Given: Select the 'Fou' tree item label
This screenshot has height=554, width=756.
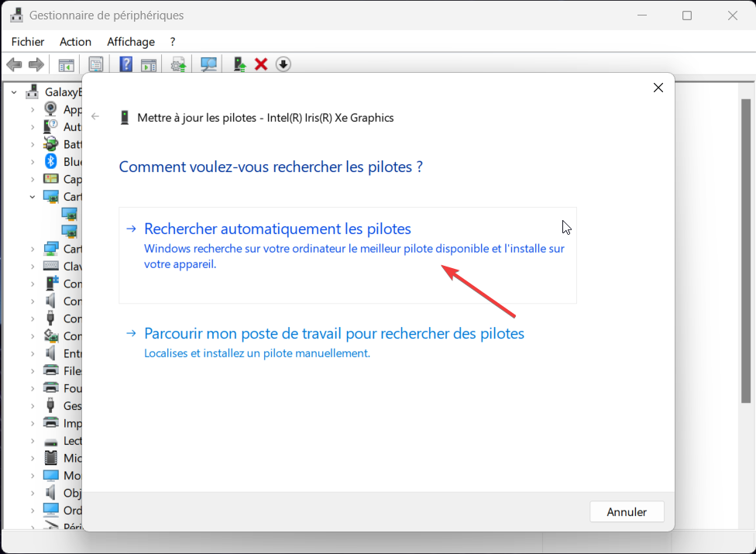Looking at the screenshot, I should [72, 388].
